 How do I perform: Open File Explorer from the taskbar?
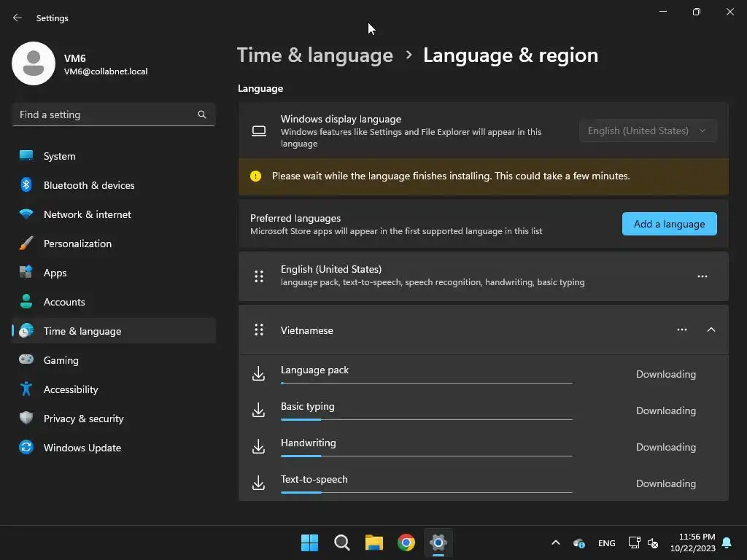374,542
